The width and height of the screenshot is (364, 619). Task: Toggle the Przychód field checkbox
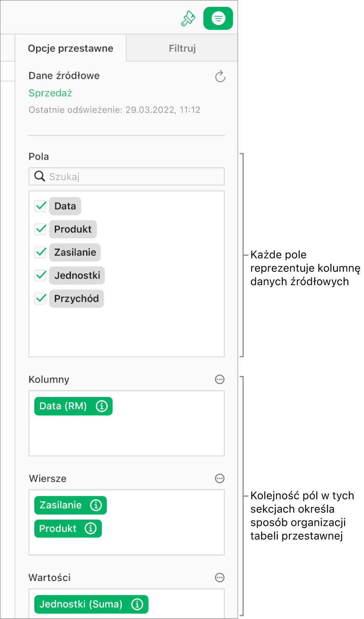pyautogui.click(x=40, y=298)
